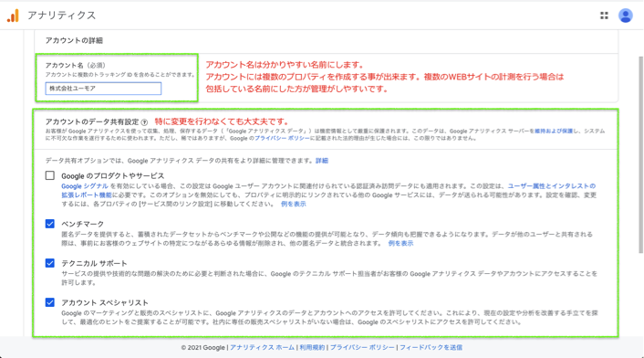This screenshot has width=644, height=358.
Task: Click the account name input field
Action: coord(103,89)
